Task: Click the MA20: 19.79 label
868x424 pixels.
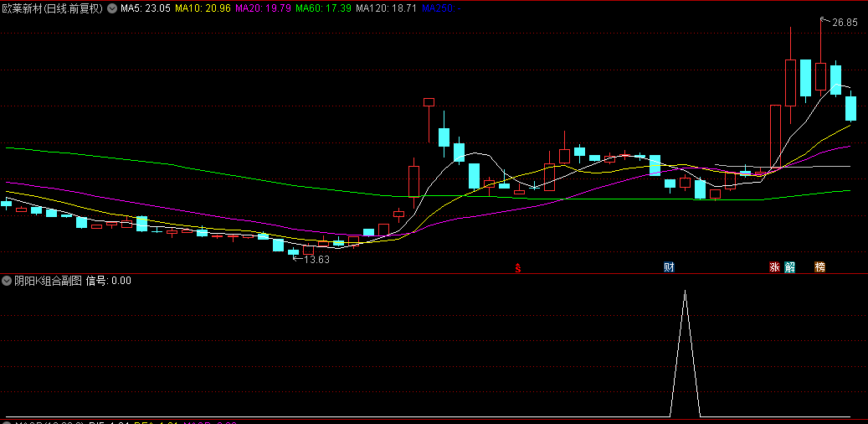Action: click(264, 8)
